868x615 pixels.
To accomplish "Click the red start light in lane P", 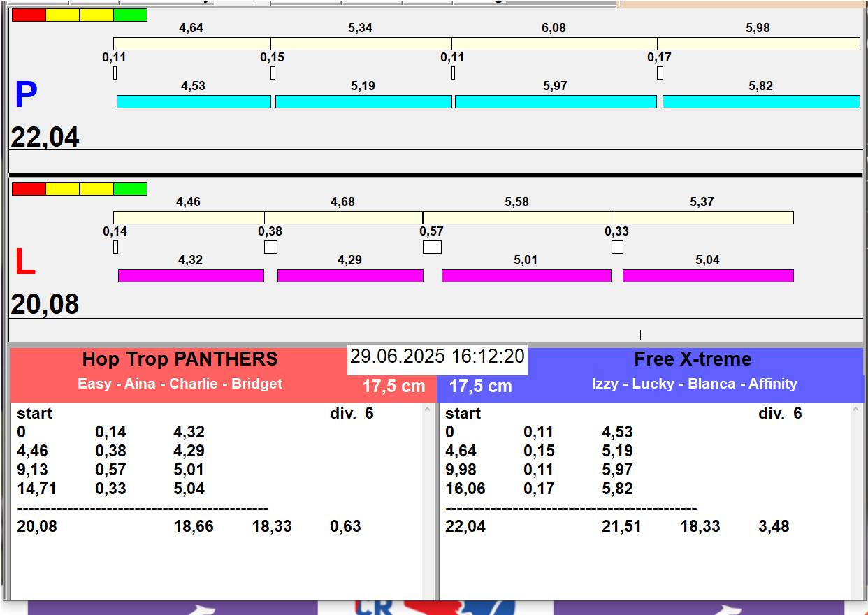I will [x=29, y=15].
